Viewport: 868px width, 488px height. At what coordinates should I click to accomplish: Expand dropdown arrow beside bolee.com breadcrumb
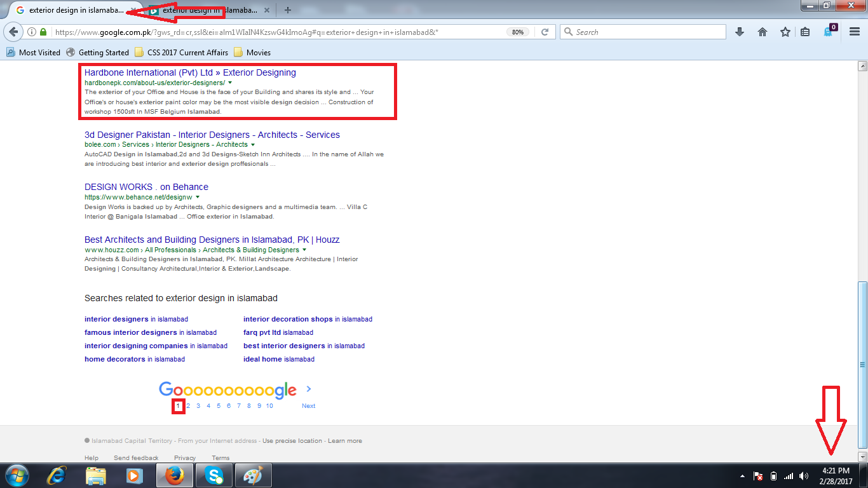pyautogui.click(x=253, y=145)
